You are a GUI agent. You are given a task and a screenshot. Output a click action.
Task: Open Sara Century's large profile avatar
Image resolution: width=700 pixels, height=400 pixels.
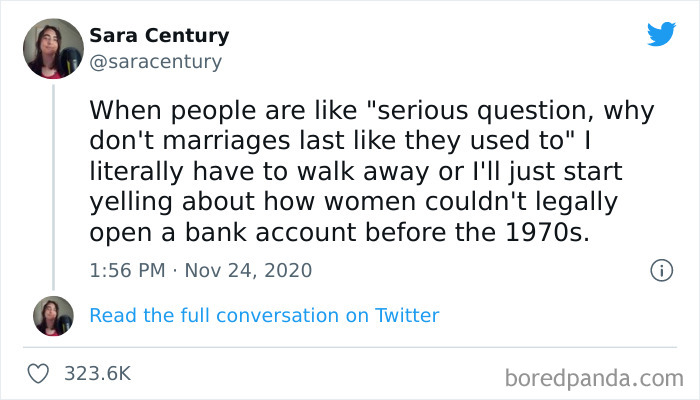54,48
